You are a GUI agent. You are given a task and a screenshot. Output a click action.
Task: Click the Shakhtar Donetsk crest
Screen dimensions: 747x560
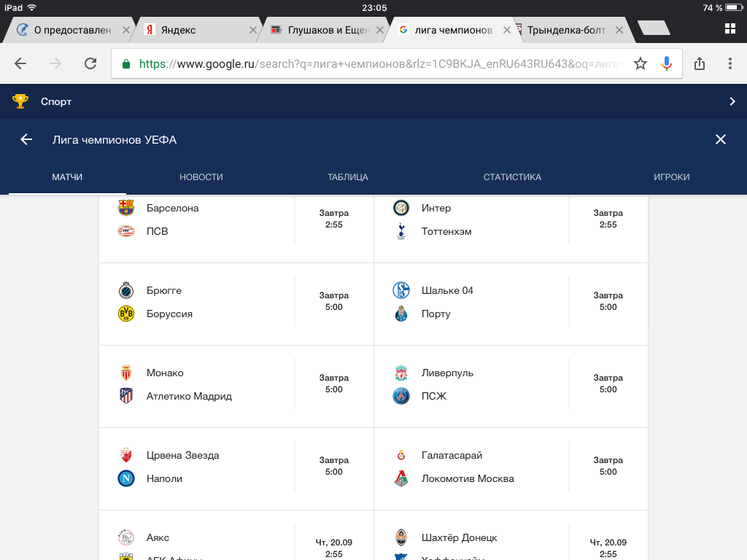401,537
